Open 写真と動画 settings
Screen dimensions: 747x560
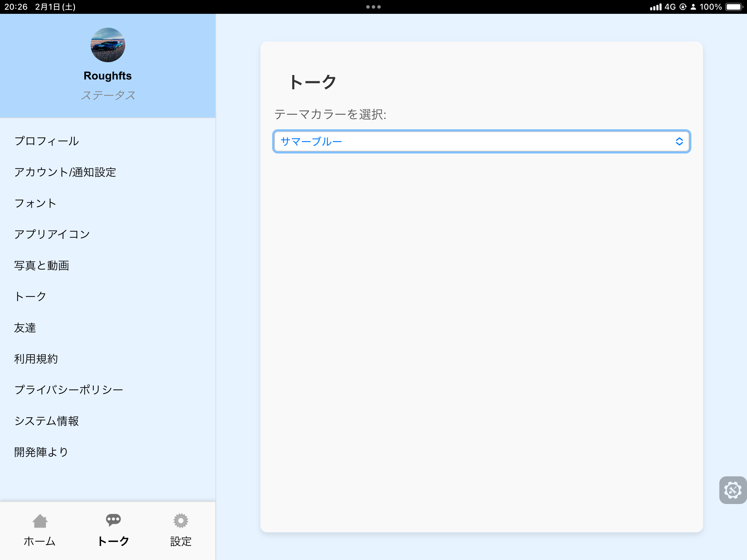tap(41, 265)
